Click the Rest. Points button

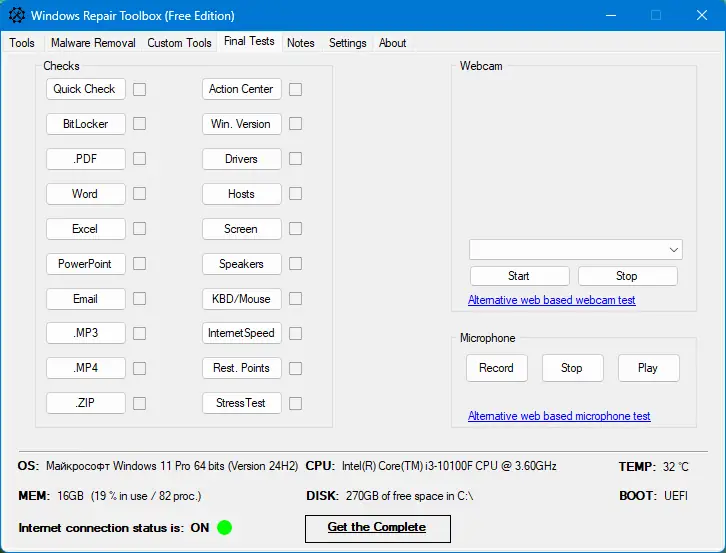coord(242,368)
